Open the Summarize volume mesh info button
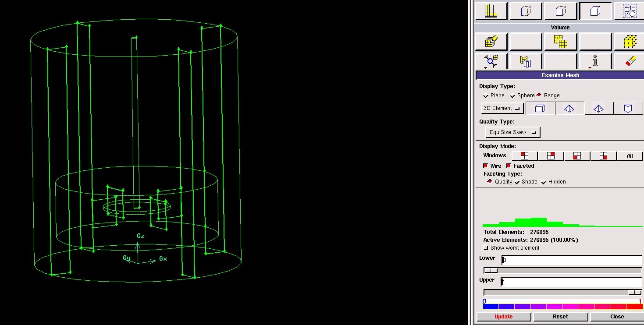Image resolution: width=644 pixels, height=325 pixels. 595,60
